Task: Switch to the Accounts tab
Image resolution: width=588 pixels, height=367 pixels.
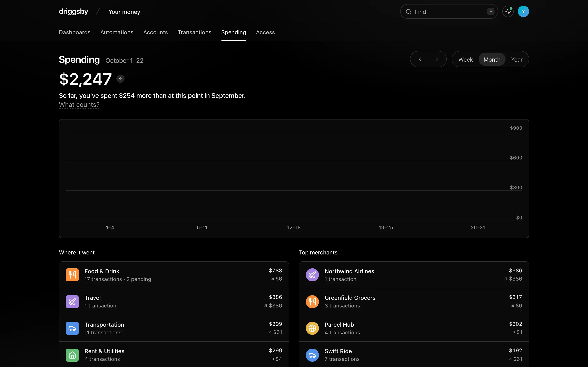Action: (156, 32)
